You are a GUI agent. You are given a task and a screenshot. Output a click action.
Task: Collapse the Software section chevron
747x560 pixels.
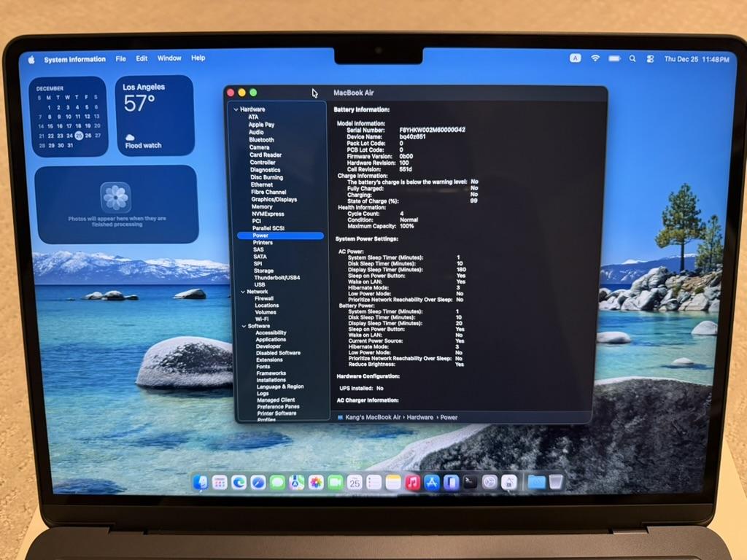[244, 326]
